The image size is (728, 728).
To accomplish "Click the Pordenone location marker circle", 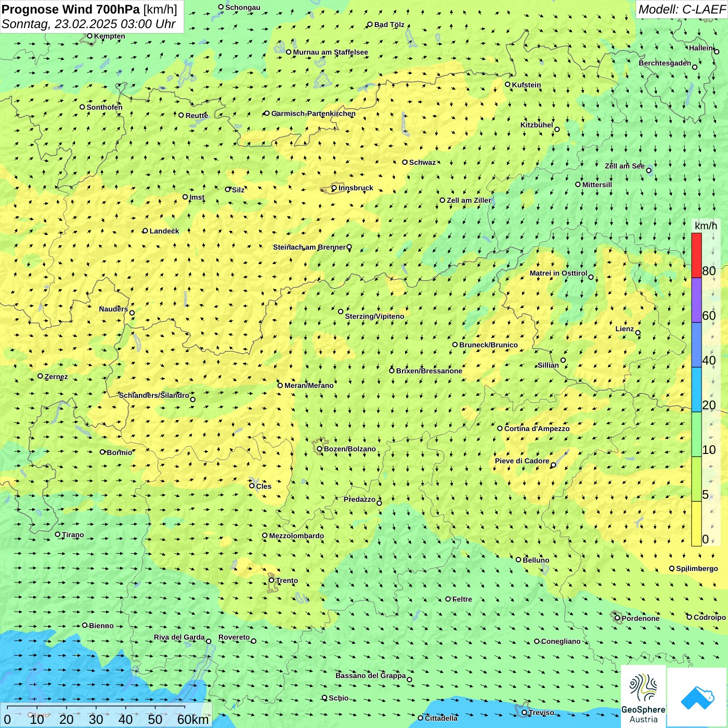I will pos(617,618).
